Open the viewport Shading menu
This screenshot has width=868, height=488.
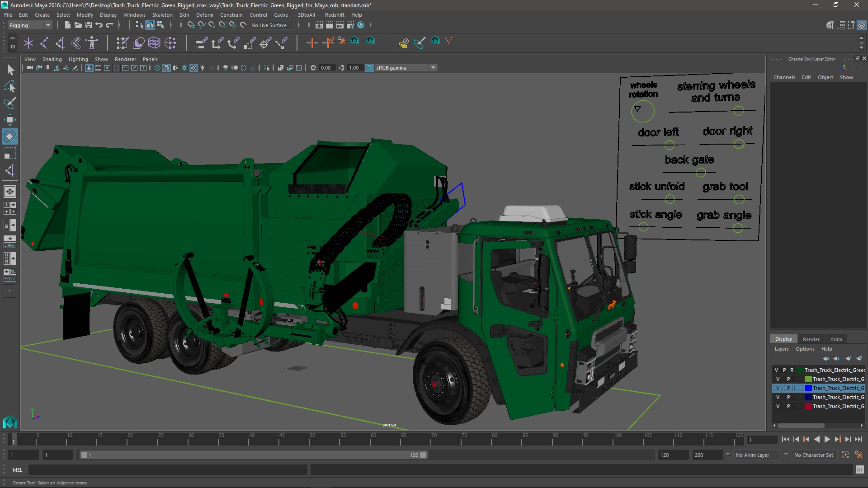point(52,59)
